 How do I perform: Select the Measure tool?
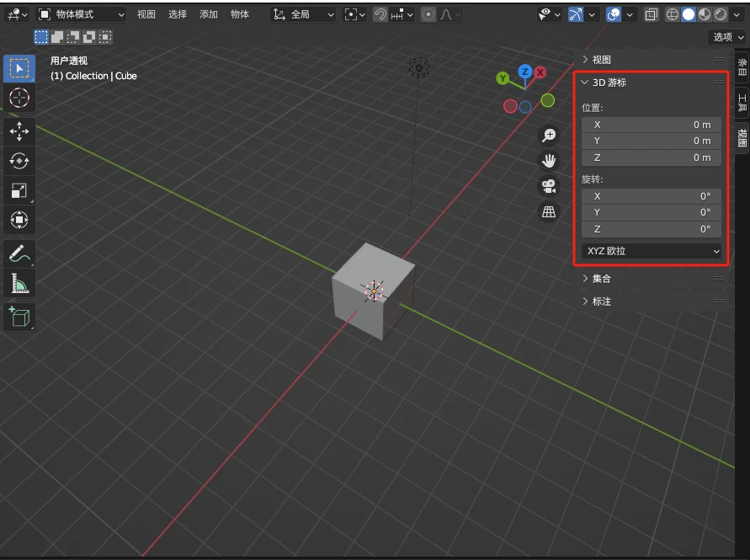click(x=19, y=283)
